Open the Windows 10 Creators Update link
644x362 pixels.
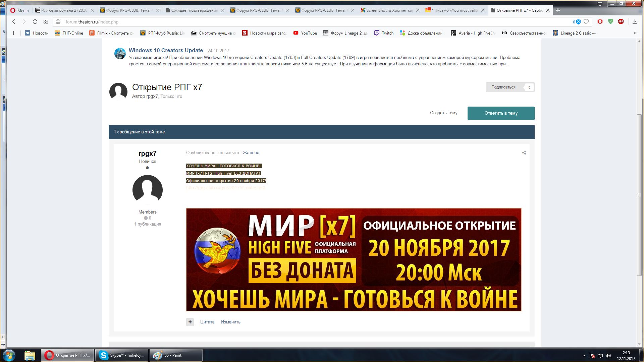(x=166, y=50)
